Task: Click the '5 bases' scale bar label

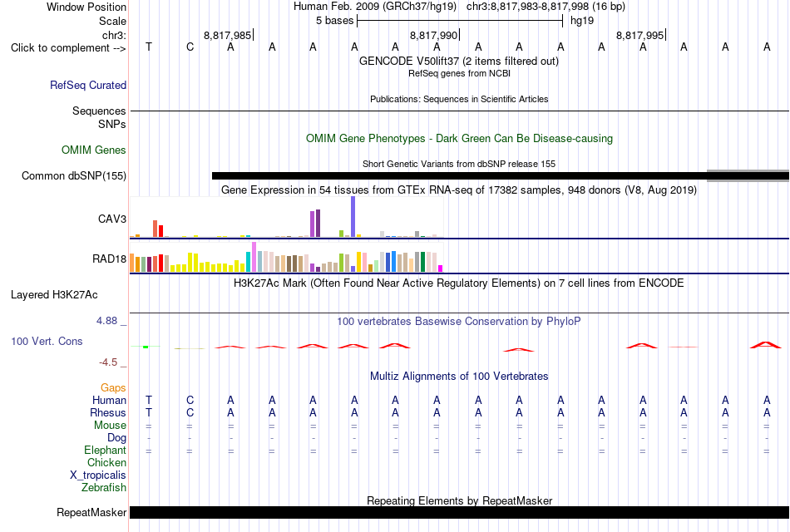Action: pyautogui.click(x=334, y=21)
